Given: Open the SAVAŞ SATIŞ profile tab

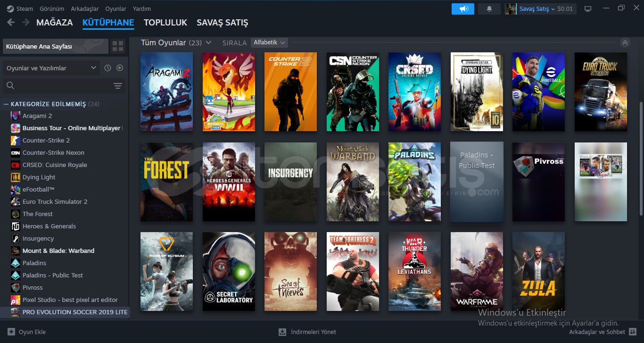Looking at the screenshot, I should pos(223,22).
